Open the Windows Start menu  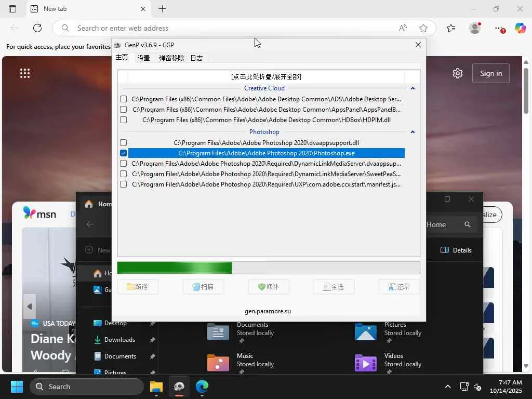(17, 387)
